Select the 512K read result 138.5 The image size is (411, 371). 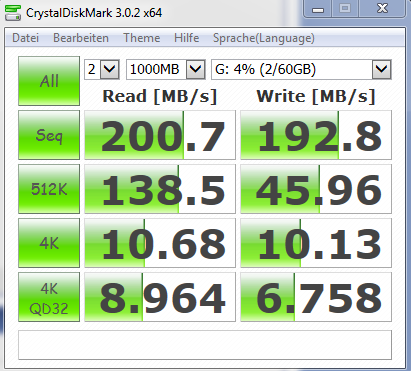[x=160, y=189]
